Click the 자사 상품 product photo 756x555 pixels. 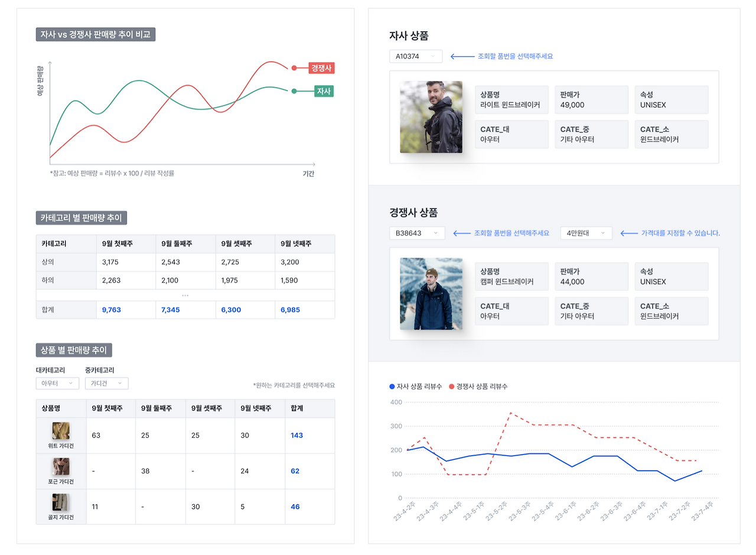click(431, 116)
